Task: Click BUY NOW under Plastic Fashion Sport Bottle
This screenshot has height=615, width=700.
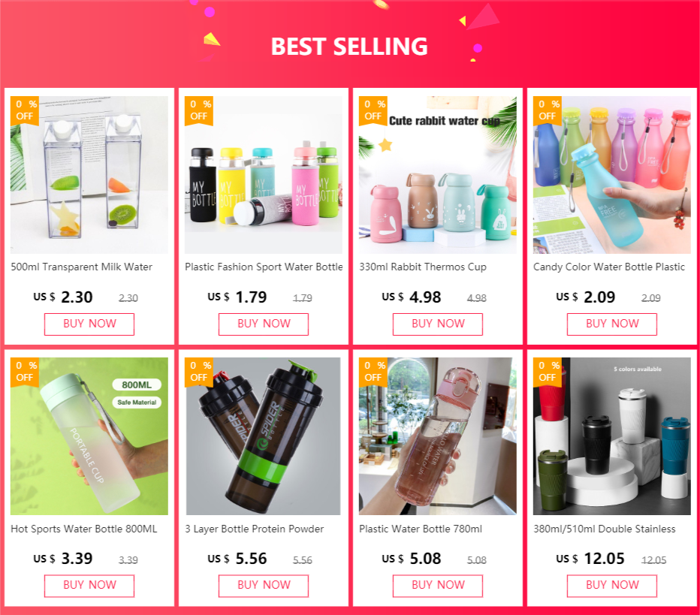Action: tap(264, 324)
